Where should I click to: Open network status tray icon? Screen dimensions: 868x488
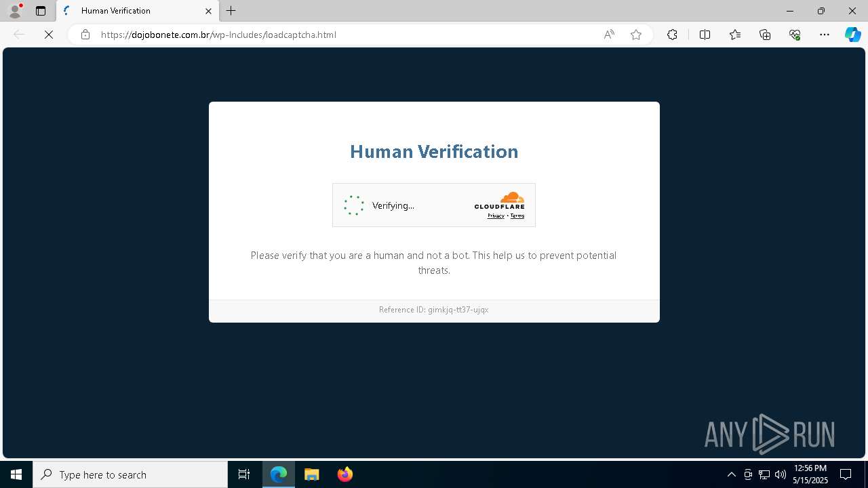coord(764,474)
